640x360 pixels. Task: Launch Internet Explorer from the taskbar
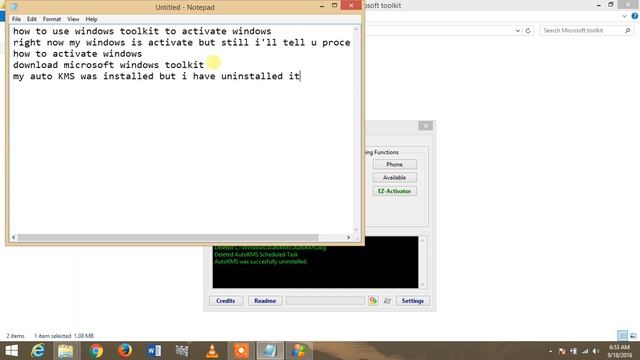point(38,351)
